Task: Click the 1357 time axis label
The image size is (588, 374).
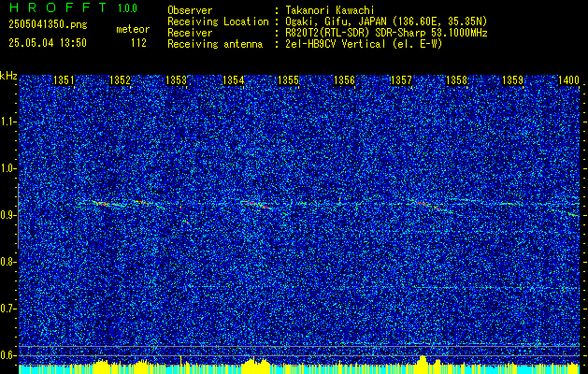Action: coord(401,80)
